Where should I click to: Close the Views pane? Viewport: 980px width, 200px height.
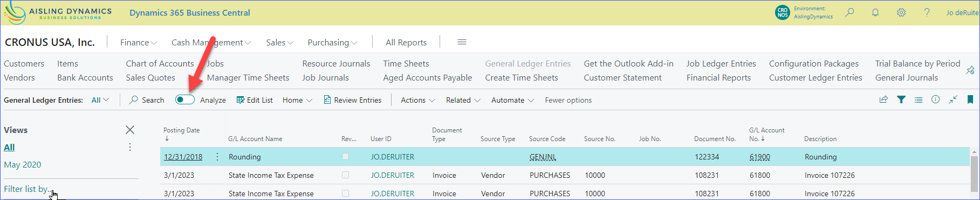coord(130,130)
